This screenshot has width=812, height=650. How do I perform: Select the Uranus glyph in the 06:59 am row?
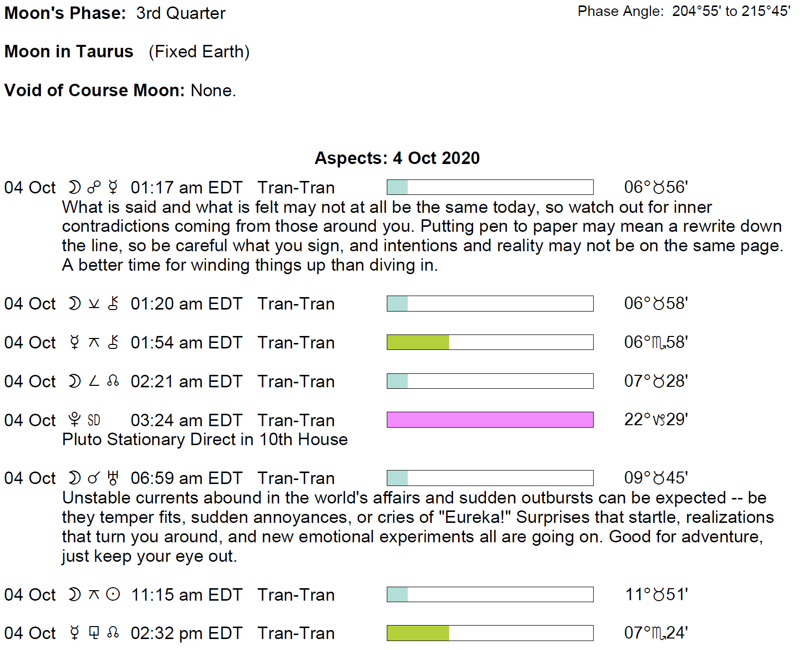tap(113, 478)
